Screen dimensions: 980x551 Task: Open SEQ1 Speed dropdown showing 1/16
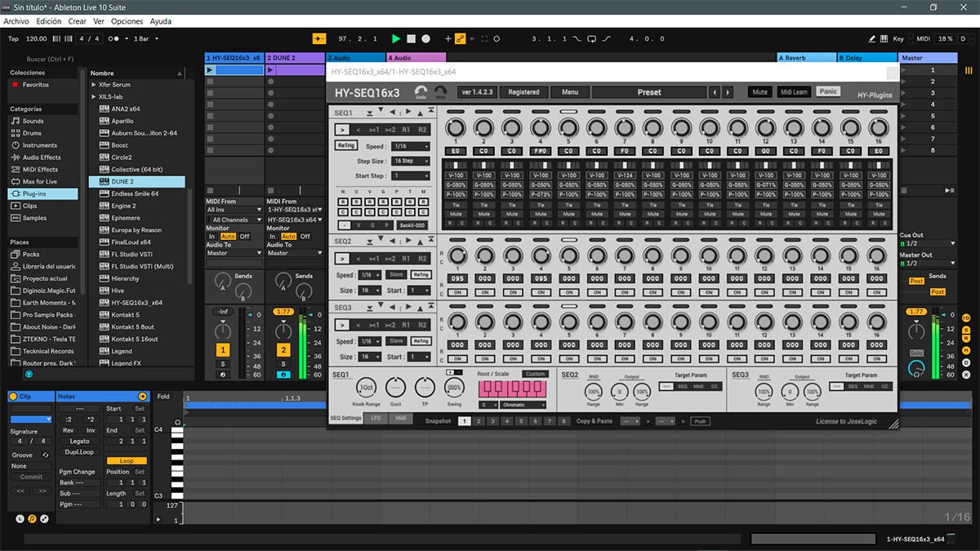(411, 147)
